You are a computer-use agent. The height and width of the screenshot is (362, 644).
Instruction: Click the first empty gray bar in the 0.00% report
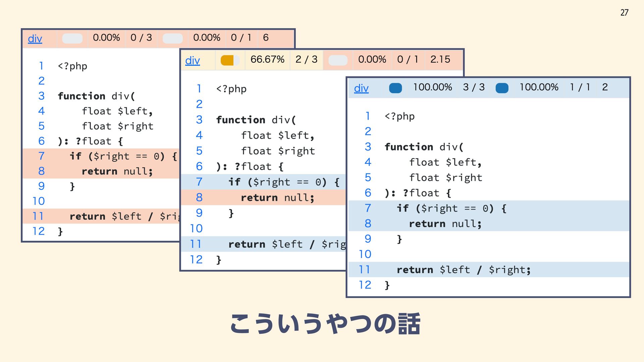tap(72, 39)
